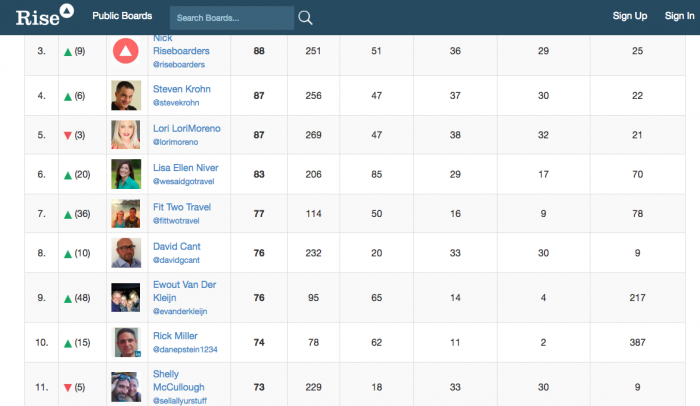Viewport: 700px width, 406px height.
Task: Click the @stevekrohn handle
Action: point(180,102)
